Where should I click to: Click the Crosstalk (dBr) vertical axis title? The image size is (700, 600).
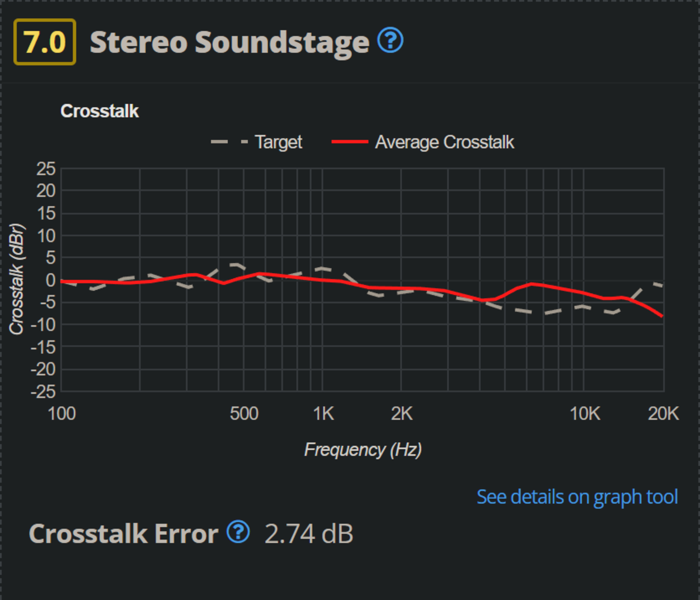[x=16, y=279]
